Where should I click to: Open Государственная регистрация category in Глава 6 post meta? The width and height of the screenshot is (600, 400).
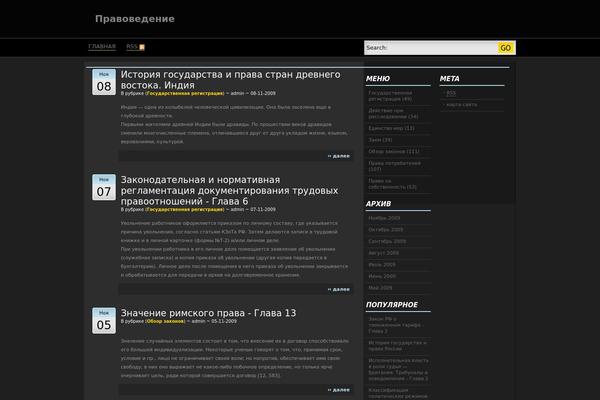coord(185,209)
